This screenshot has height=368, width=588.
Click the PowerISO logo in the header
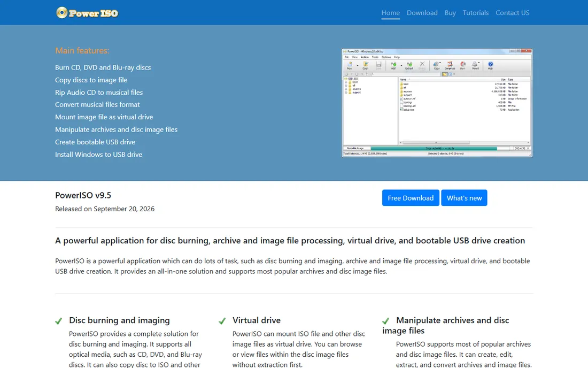pos(87,13)
